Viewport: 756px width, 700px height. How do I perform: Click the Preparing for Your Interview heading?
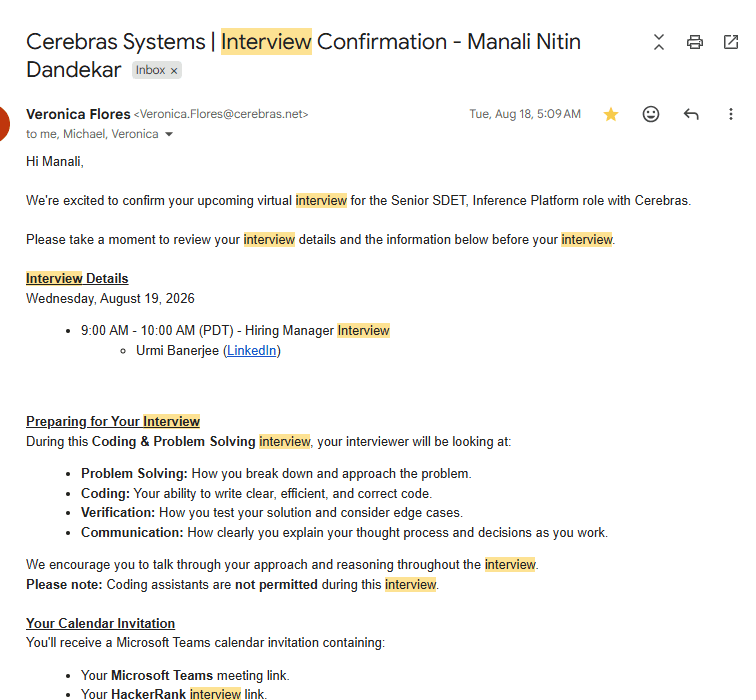click(x=113, y=421)
